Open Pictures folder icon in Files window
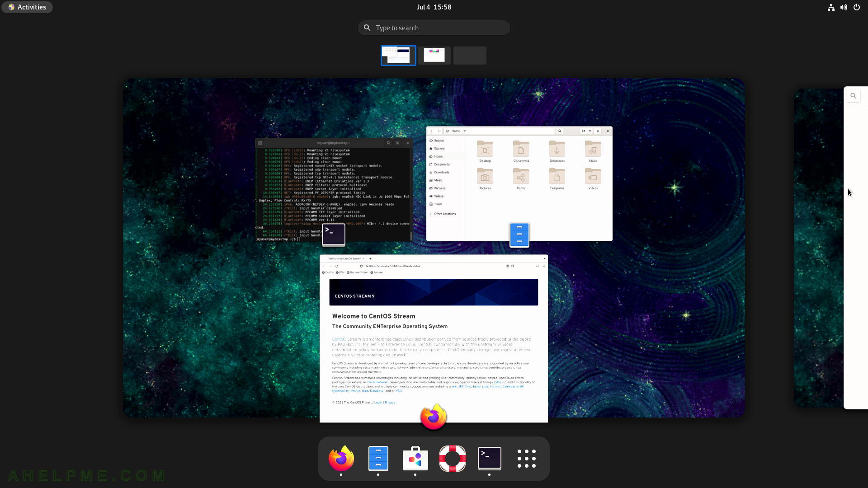 [485, 178]
